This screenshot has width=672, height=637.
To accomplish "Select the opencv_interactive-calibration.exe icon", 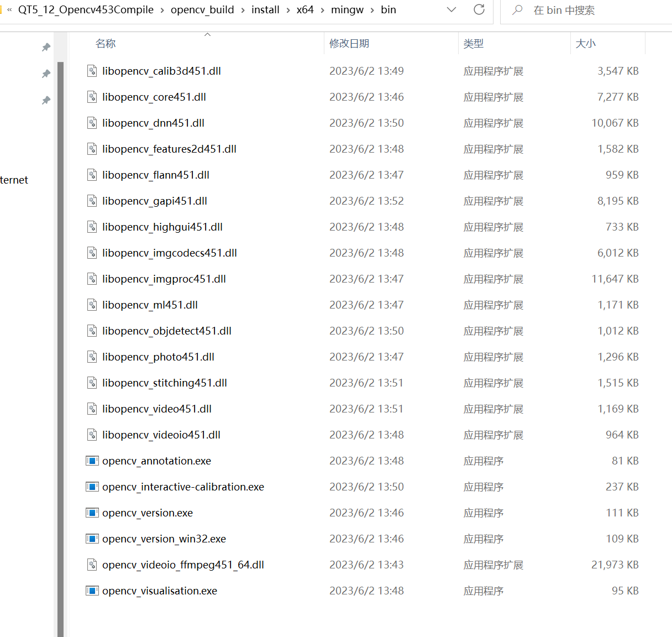I will pyautogui.click(x=92, y=487).
